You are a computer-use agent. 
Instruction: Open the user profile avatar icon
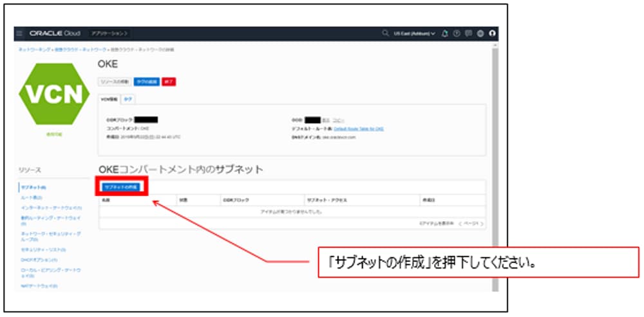(492, 34)
